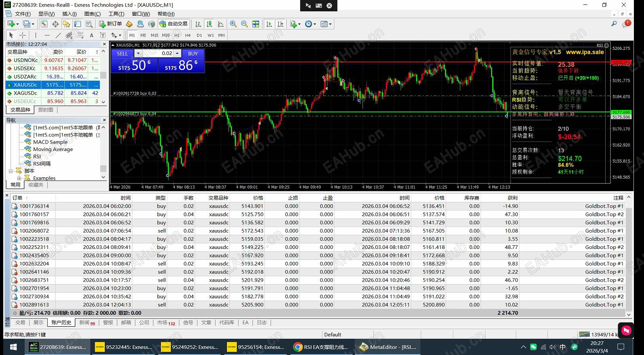Pick the trendline drawing tool
The height and width of the screenshot is (355, 644).
click(x=58, y=35)
